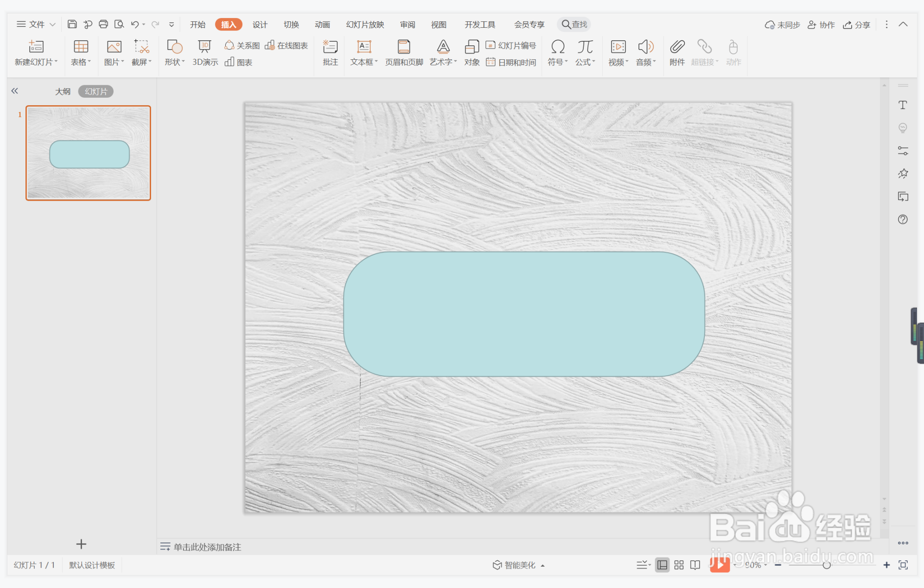Screen dimensions: 924x588
Task: Toggle Normal view in status bar
Action: (662, 565)
